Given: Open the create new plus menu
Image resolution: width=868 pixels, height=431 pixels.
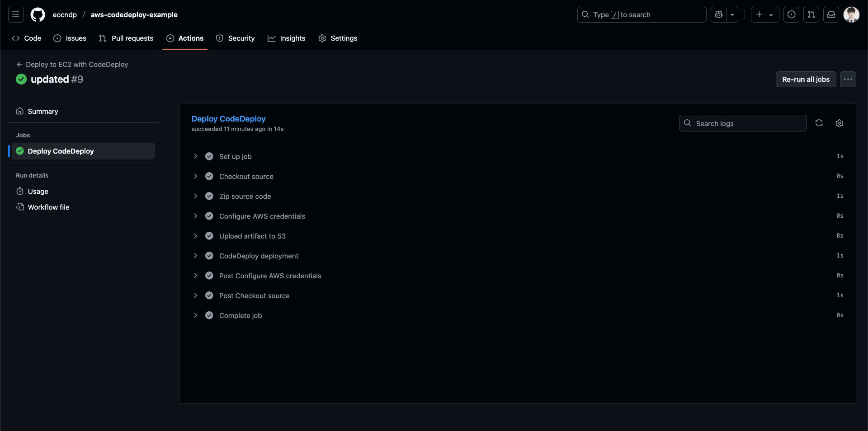Looking at the screenshot, I should 765,14.
